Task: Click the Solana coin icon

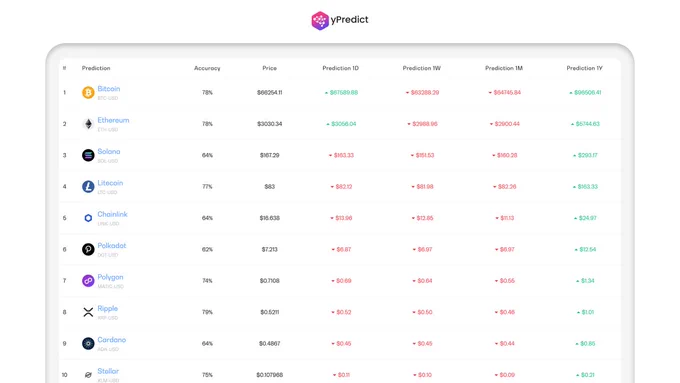Action: [88, 155]
